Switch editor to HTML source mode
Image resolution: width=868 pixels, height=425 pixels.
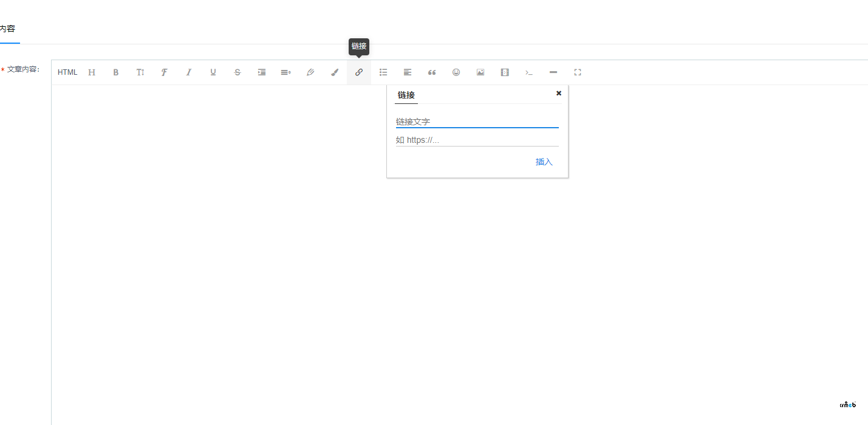(x=67, y=72)
